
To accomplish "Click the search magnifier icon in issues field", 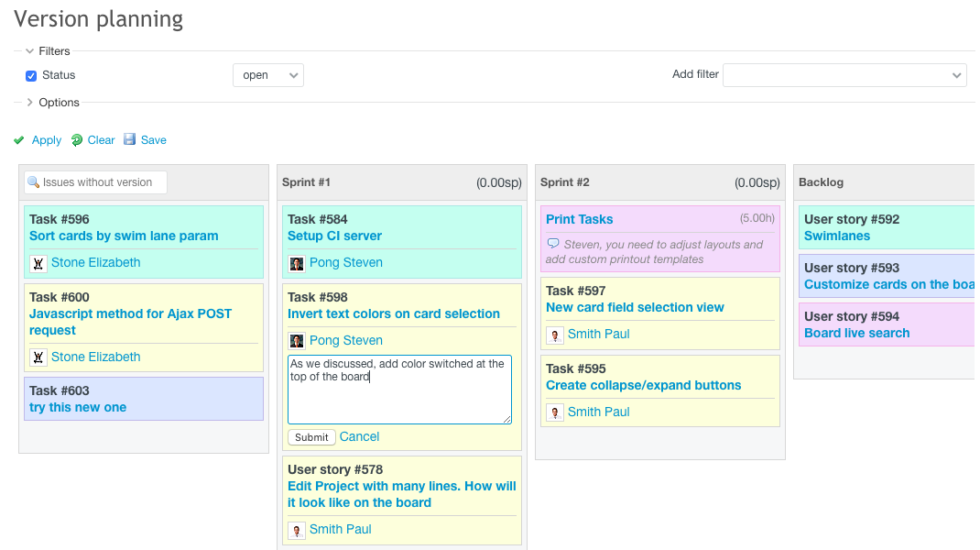I will pos(34,182).
